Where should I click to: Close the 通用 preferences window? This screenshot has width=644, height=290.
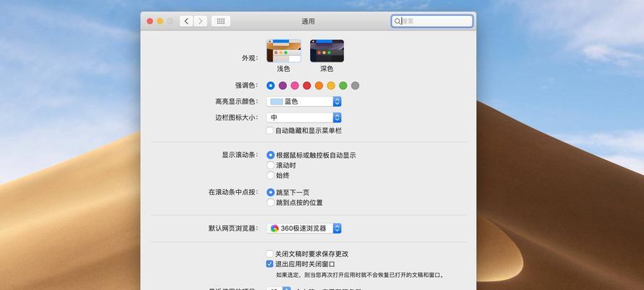[x=150, y=21]
